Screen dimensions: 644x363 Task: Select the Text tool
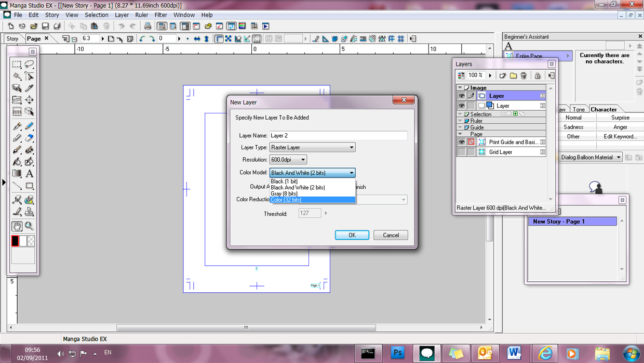(x=29, y=174)
